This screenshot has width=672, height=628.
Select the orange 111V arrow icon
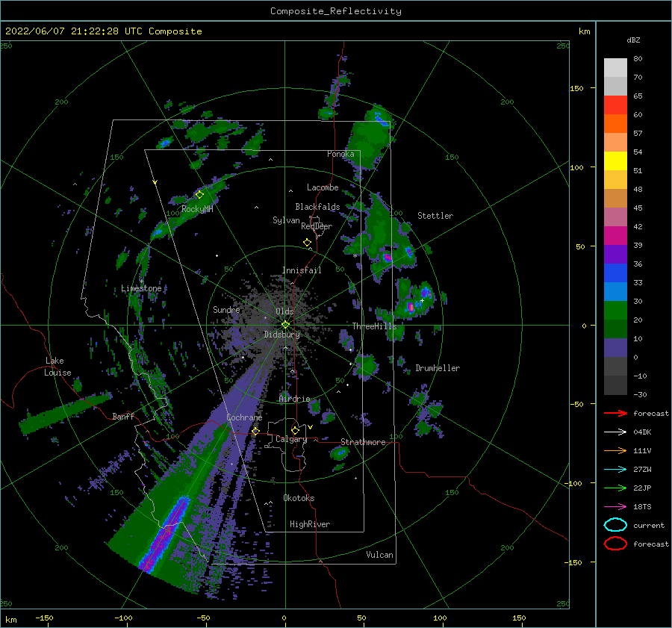tap(615, 450)
